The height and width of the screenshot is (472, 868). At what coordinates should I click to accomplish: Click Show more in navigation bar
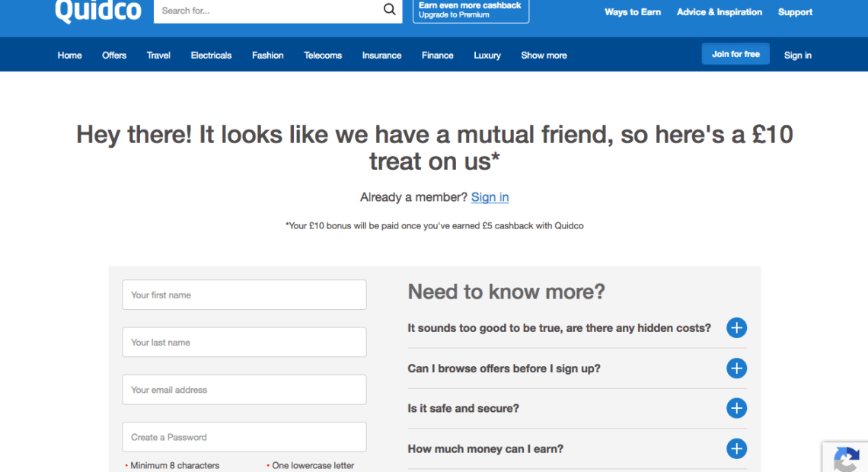pos(544,56)
